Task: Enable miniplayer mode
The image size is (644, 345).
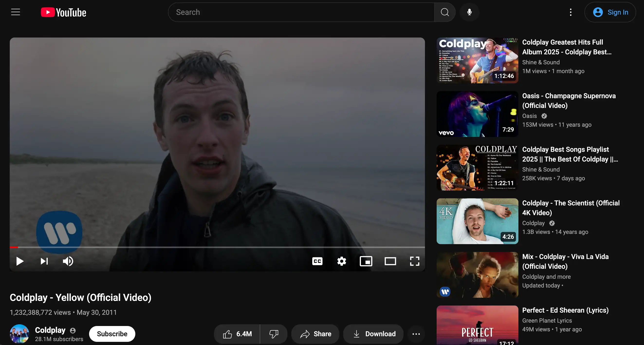Action: (366, 261)
